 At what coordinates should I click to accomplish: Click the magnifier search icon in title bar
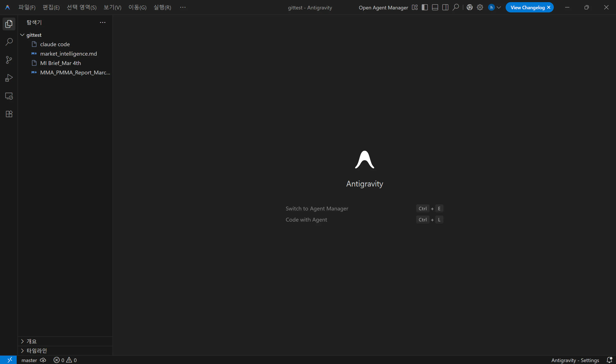coord(456,7)
